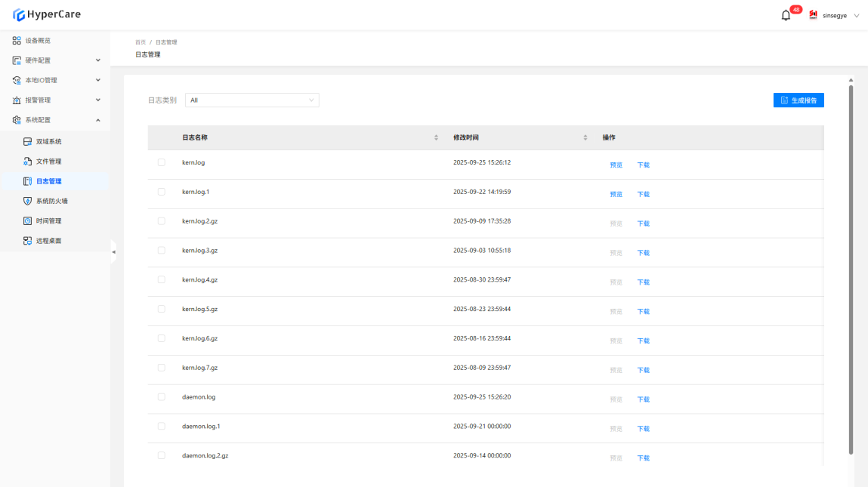This screenshot has height=487, width=868.
Task: Click the 远程桌面 sidebar icon
Action: [x=28, y=241]
